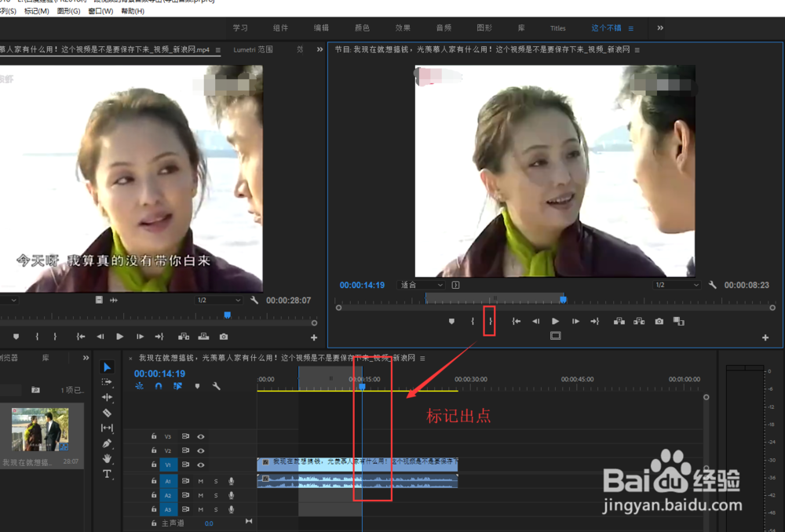Solo track A2
Screen dimensions: 785x532
(216, 495)
